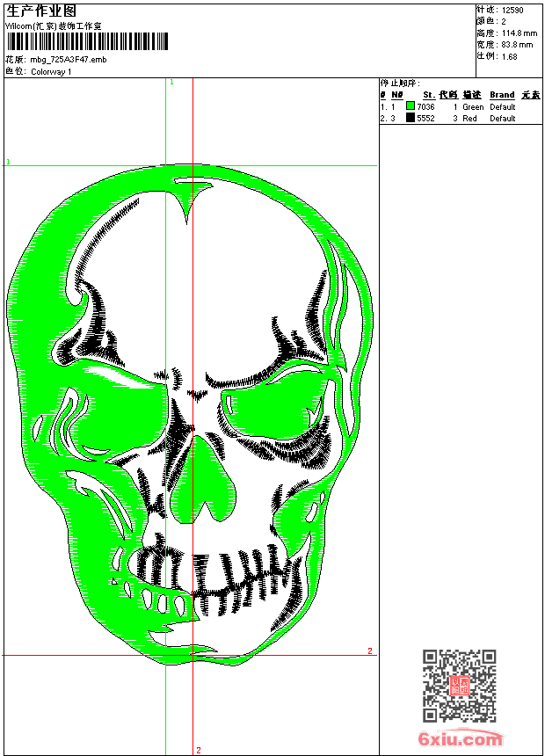Click the 'Colorway 1' label
The image size is (545, 756).
tap(51, 71)
